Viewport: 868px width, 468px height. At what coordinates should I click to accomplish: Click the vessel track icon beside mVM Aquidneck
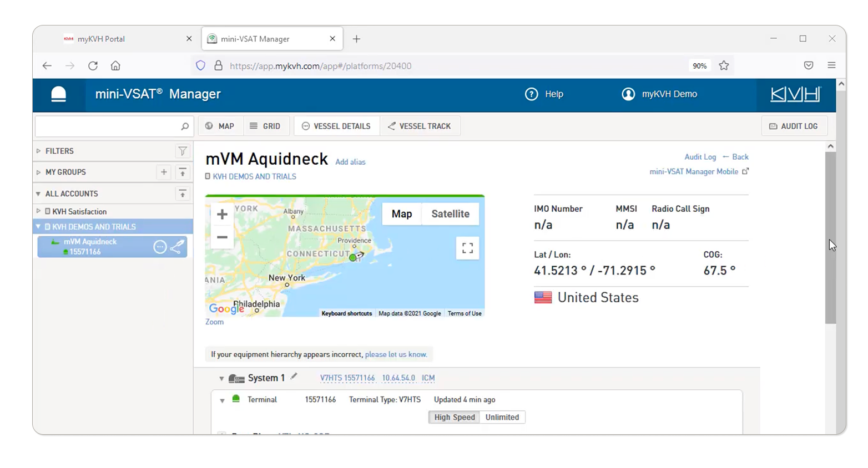(x=177, y=247)
